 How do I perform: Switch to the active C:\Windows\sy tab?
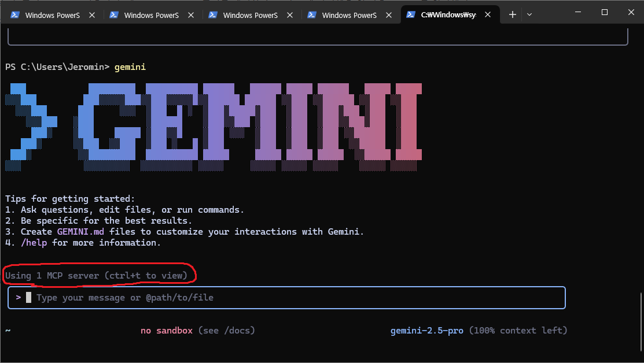pos(450,15)
